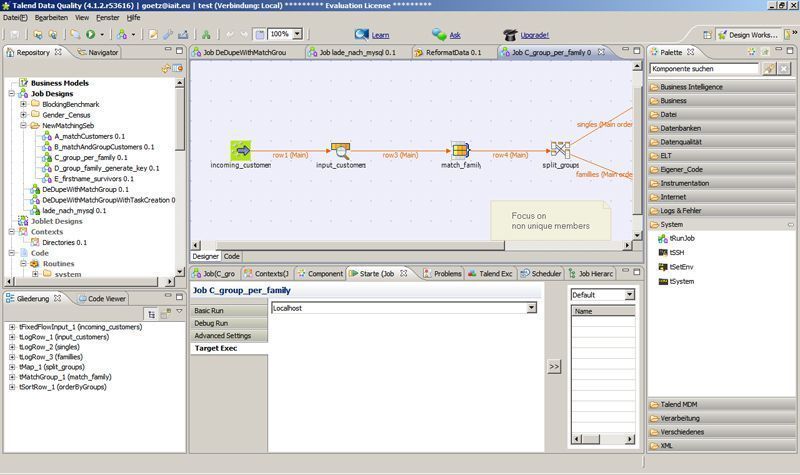Click the Create job toolbar icon
This screenshot has height=475, width=800.
pyautogui.click(x=121, y=34)
